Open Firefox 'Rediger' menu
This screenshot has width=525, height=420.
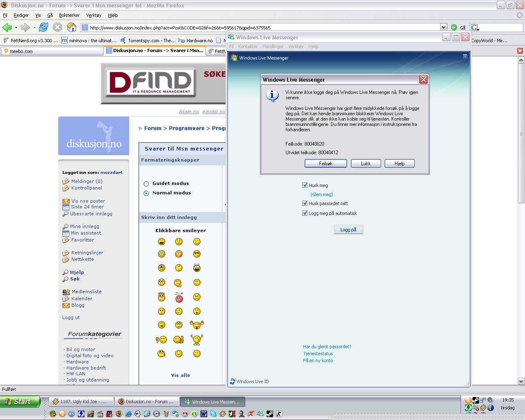tap(21, 15)
